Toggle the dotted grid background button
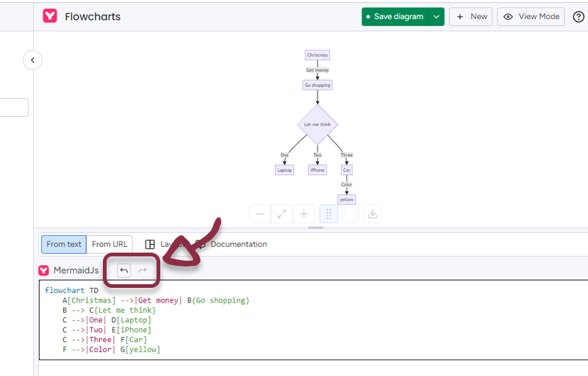The width and height of the screenshot is (588, 376). tap(329, 214)
